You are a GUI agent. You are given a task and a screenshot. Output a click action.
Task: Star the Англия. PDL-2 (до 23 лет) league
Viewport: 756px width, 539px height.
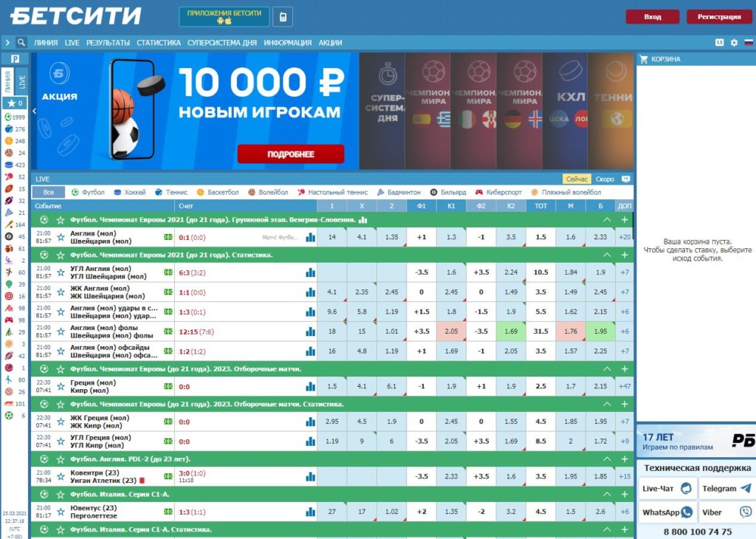61,459
